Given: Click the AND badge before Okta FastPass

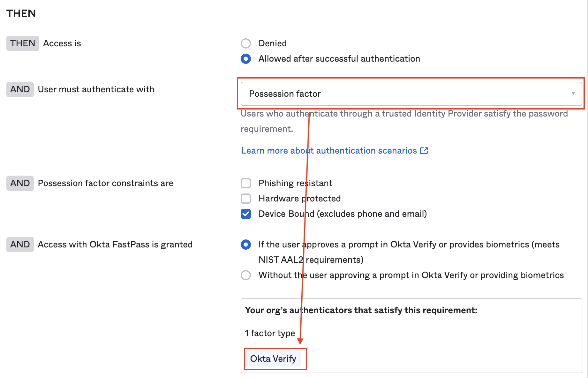Looking at the screenshot, I should [20, 245].
